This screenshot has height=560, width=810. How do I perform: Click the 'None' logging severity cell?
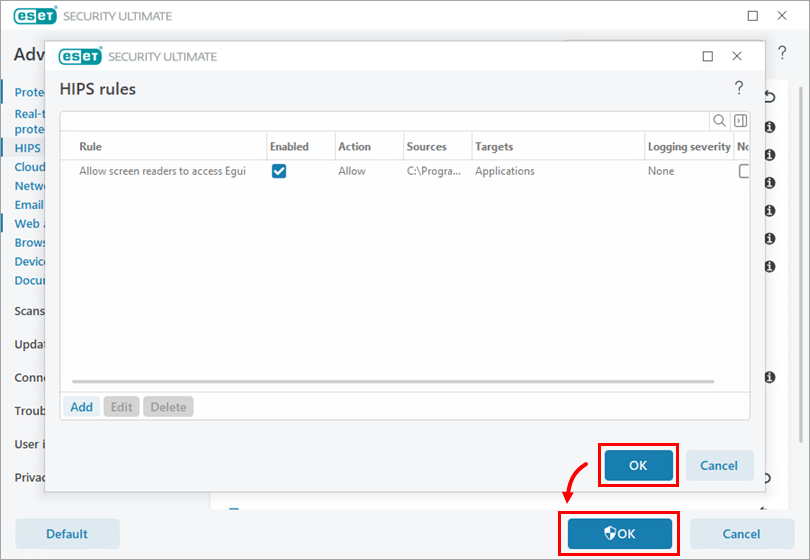tap(661, 171)
